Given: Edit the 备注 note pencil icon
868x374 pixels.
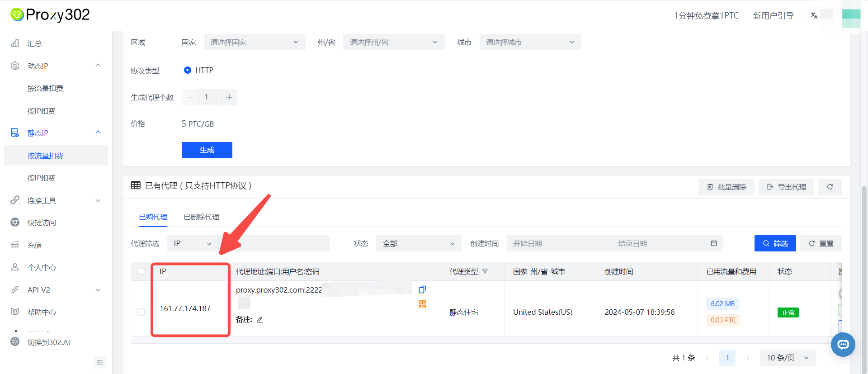Looking at the screenshot, I should click(x=260, y=320).
